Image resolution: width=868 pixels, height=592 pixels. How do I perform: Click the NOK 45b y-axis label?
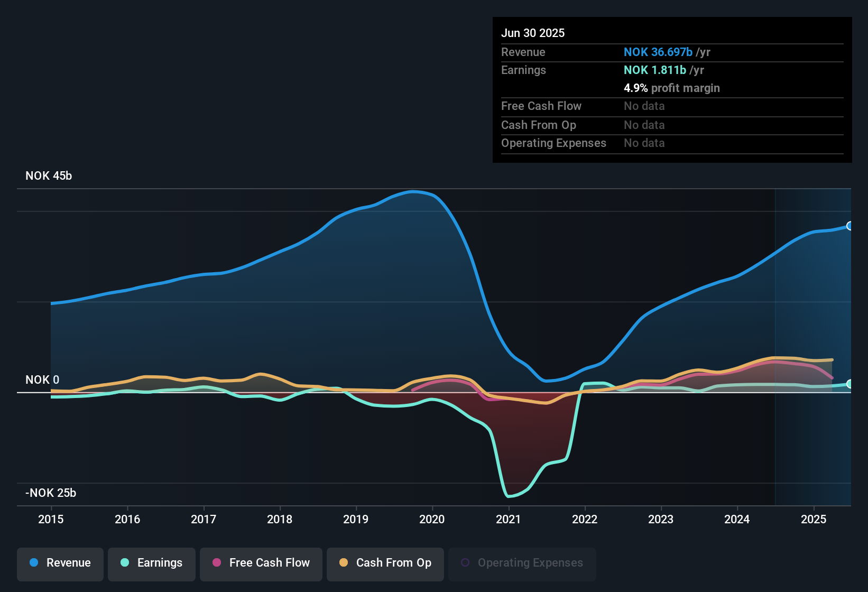pos(49,176)
